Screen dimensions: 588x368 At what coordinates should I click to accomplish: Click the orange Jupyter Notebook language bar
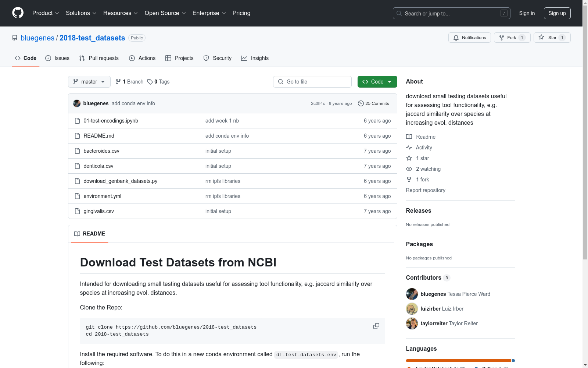[x=459, y=361]
